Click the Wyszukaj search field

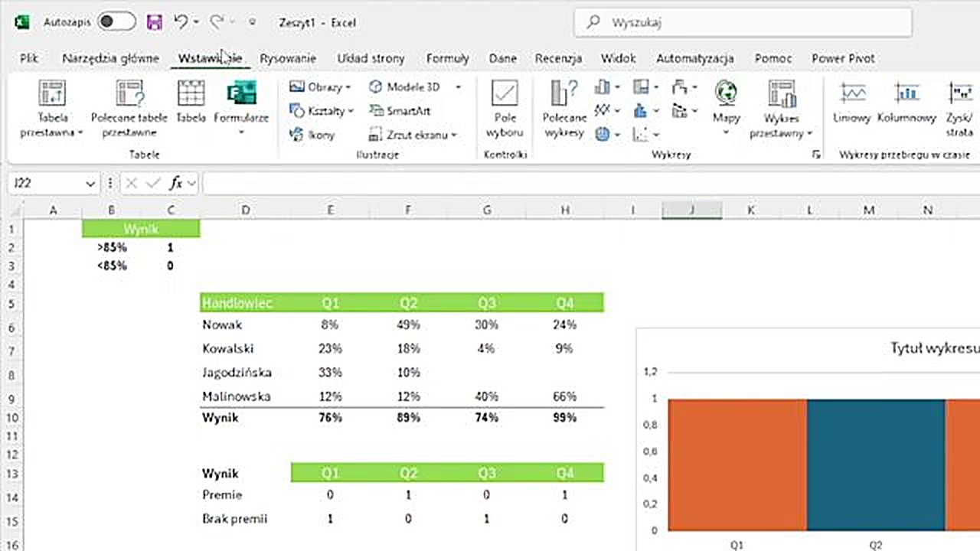pyautogui.click(x=743, y=23)
